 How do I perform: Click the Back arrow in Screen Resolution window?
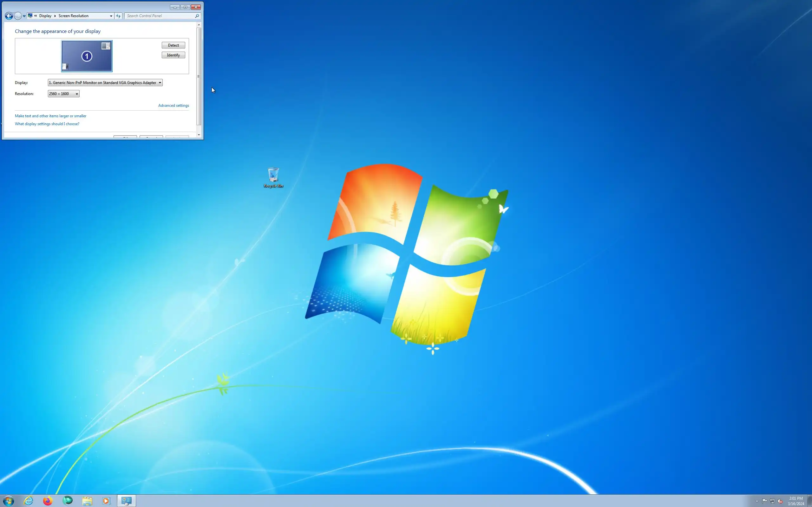(x=9, y=16)
